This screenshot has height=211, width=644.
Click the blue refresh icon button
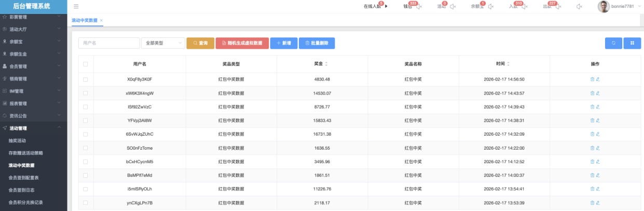(x=613, y=43)
